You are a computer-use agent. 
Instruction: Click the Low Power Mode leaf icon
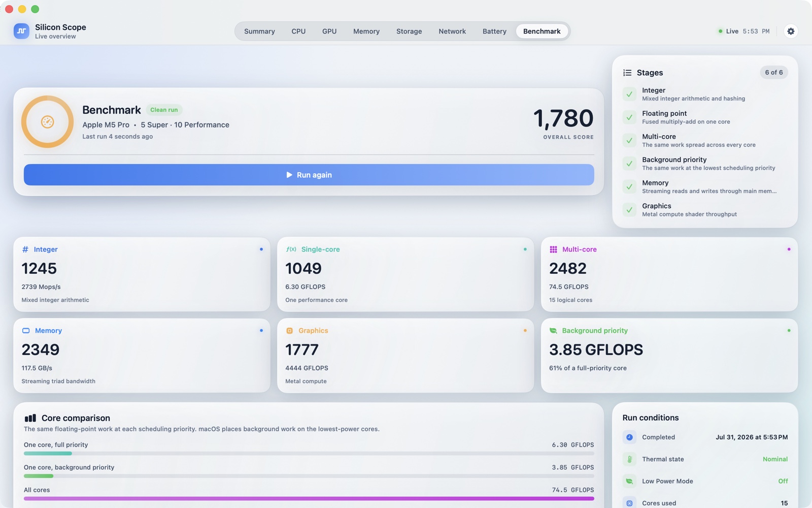pos(629,481)
